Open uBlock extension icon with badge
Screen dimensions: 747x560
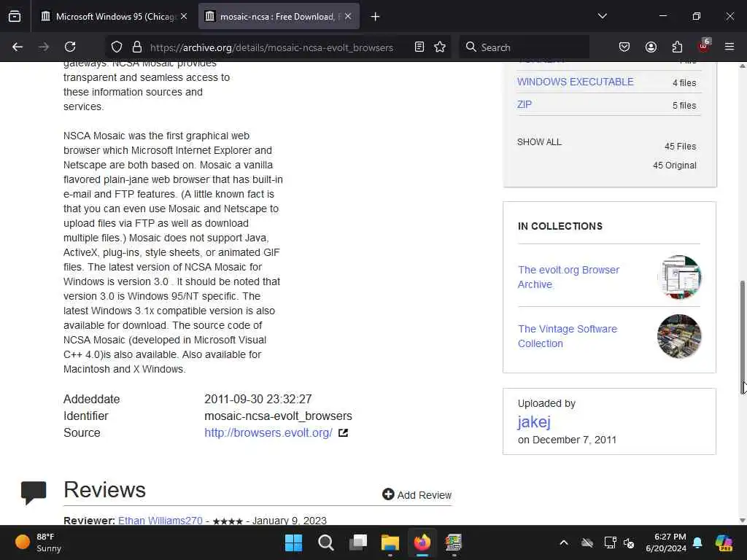click(x=704, y=46)
